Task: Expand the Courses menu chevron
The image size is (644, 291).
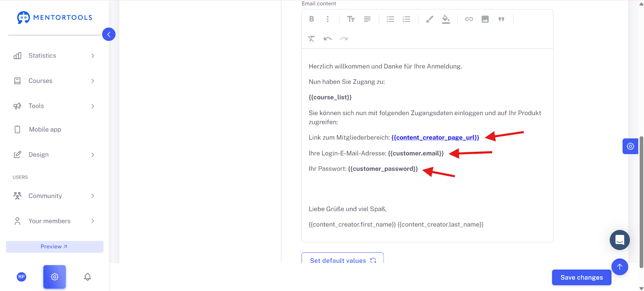Action: (93, 81)
